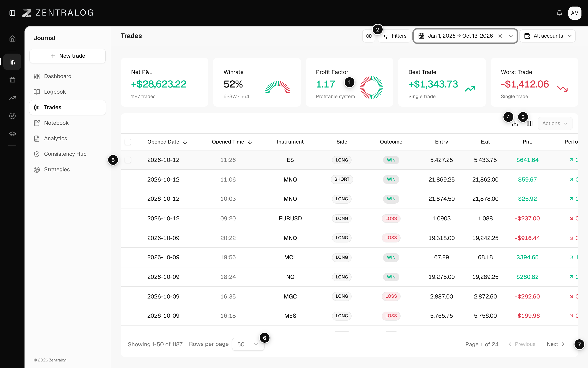Click the Profit Factor radial gauge
Viewport: 588px width, 368px height.
371,87
